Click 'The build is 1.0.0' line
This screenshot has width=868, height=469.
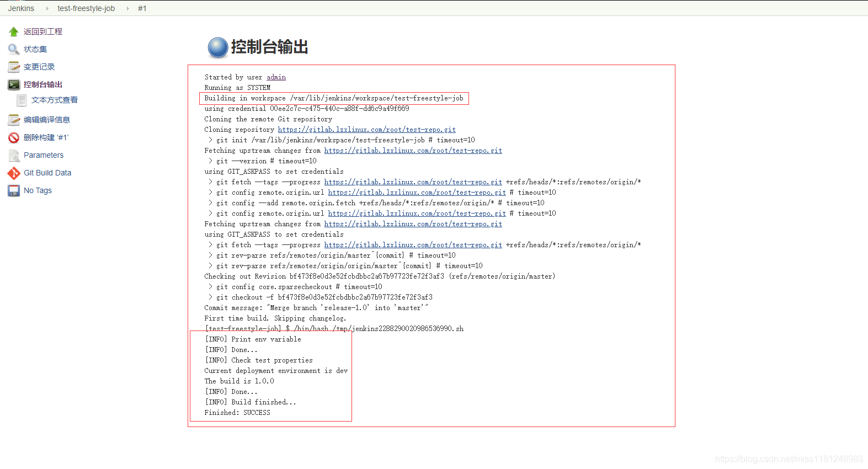pos(239,381)
